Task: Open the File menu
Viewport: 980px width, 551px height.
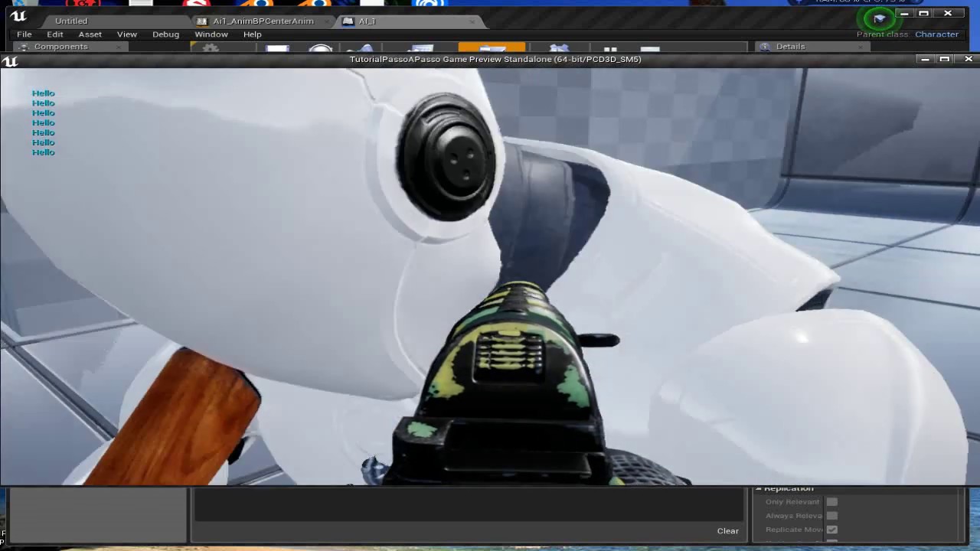Action: (24, 34)
